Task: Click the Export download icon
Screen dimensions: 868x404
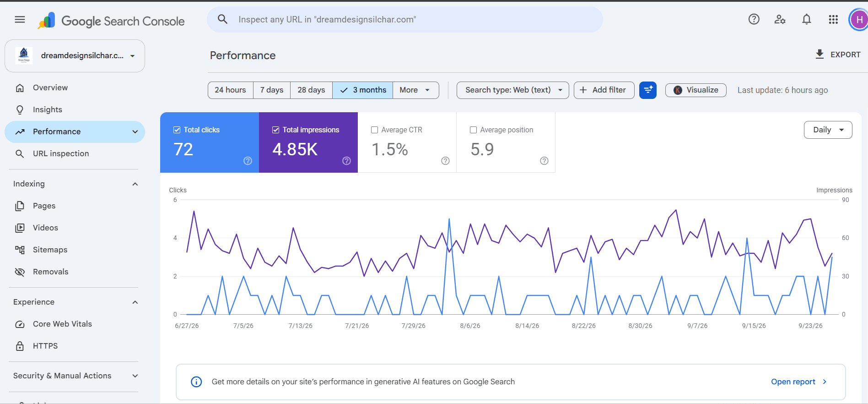Action: tap(819, 55)
